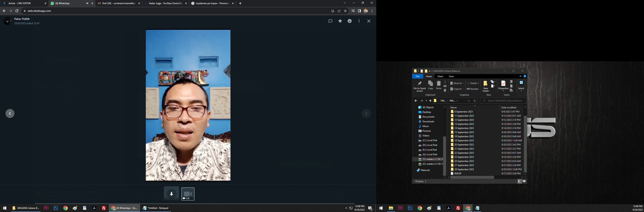The height and width of the screenshot is (212, 644).
Task: Switch to Gmail Draf (26) tab
Action: [x=119, y=3]
